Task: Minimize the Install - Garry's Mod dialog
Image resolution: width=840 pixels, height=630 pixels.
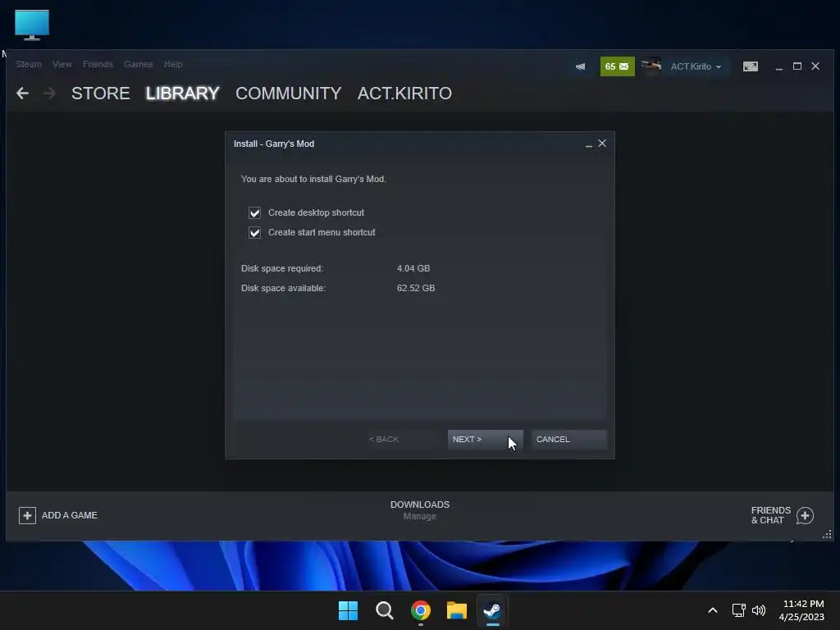Action: tap(589, 144)
